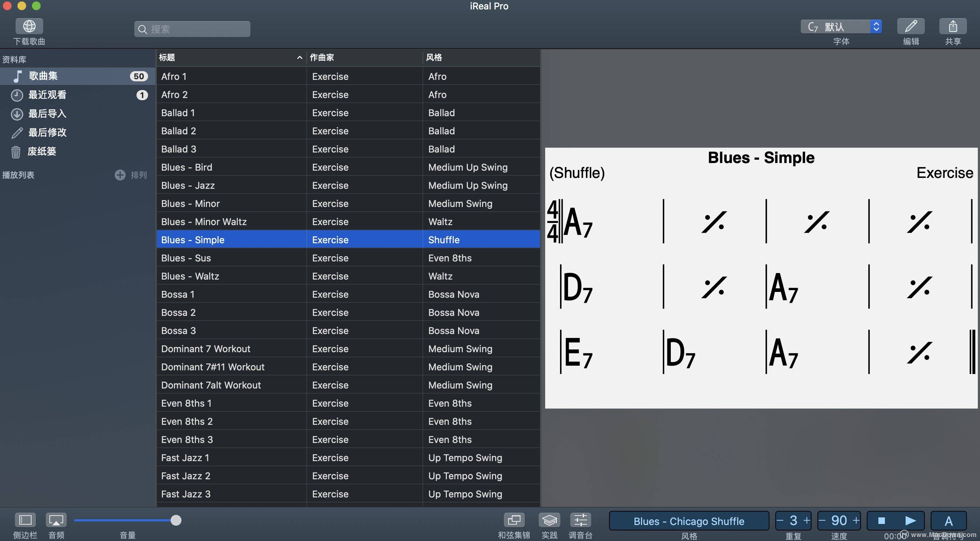980x541 pixels.
Task: Click the Blues - Simple chart title
Action: point(761,158)
